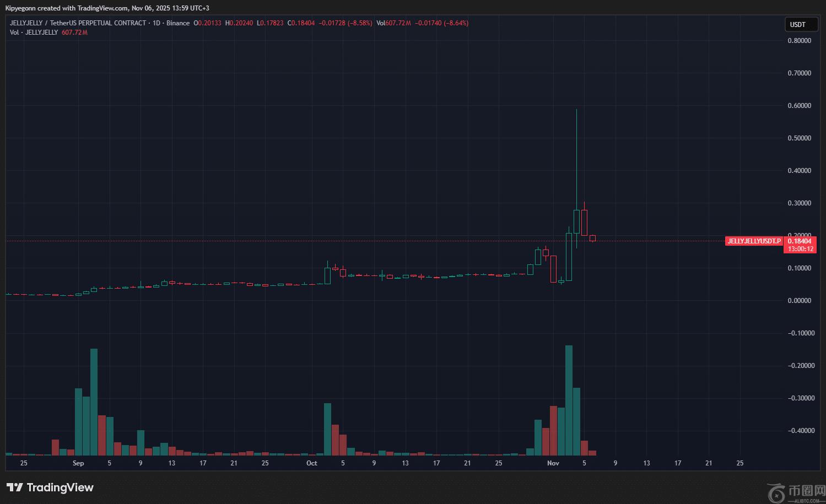826x504 pixels.
Task: Click the Nov label on the time axis
Action: pyautogui.click(x=553, y=463)
